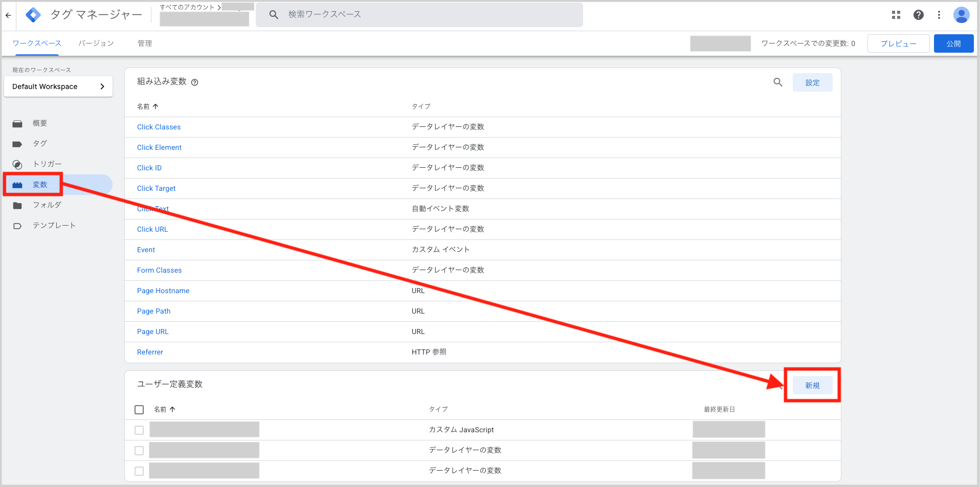Open the Click Classes variable

pyautogui.click(x=159, y=127)
